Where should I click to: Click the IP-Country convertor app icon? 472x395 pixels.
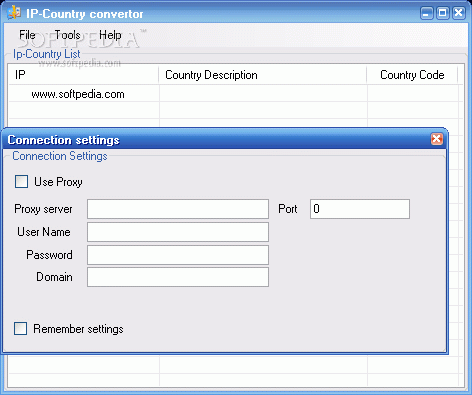(x=14, y=13)
